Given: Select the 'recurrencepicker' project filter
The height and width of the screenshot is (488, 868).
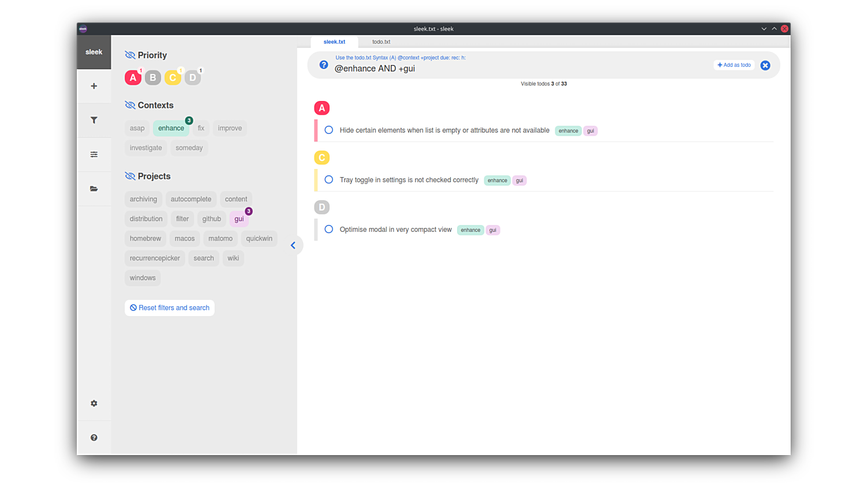Looking at the screenshot, I should point(155,258).
